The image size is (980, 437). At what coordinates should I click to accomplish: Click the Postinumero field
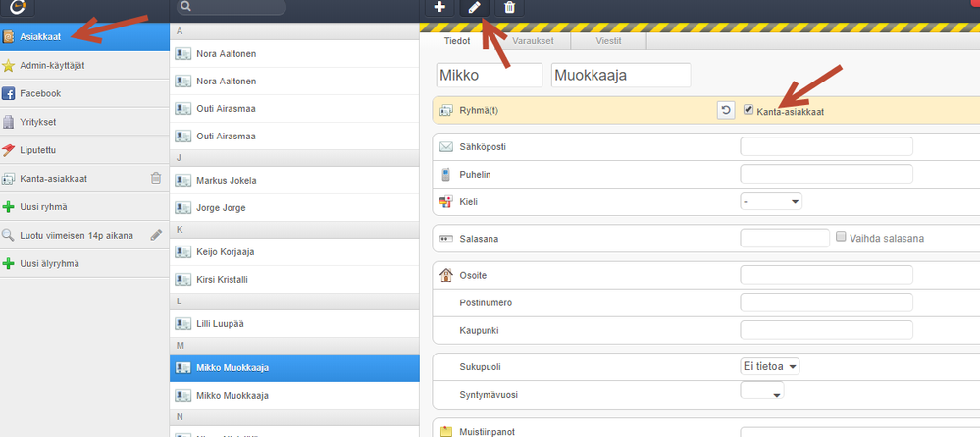[x=826, y=302]
